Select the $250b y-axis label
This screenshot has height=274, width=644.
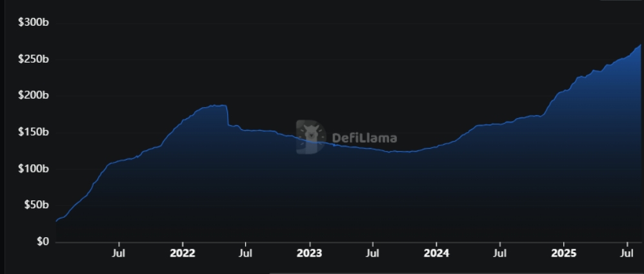pos(34,59)
